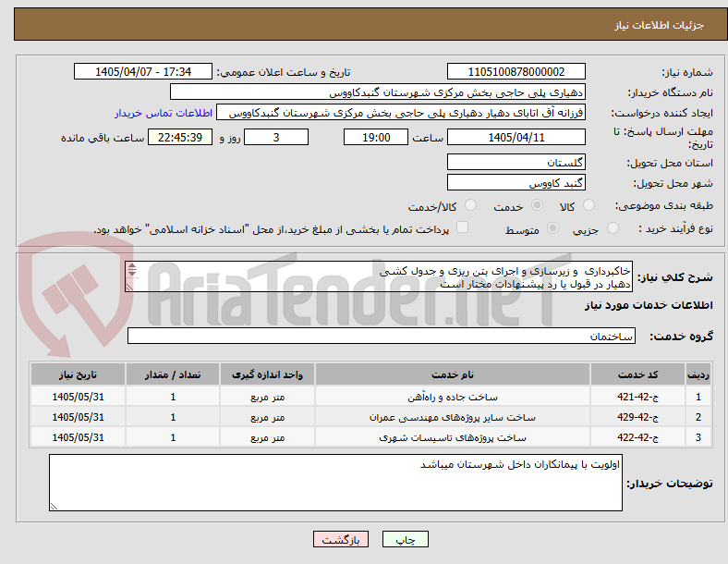Screen dimensions: 728x564
Task: Click the بازگشت (back) button
Action: 341,539
